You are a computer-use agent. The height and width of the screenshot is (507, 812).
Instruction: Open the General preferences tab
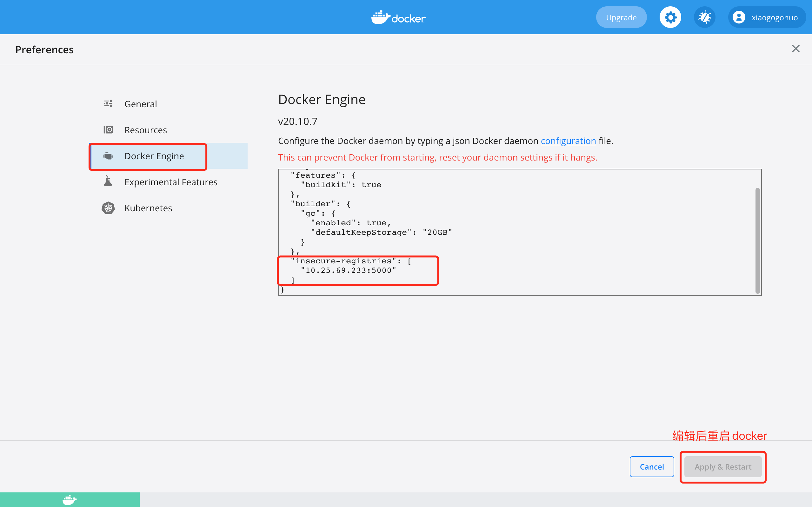pyautogui.click(x=141, y=104)
